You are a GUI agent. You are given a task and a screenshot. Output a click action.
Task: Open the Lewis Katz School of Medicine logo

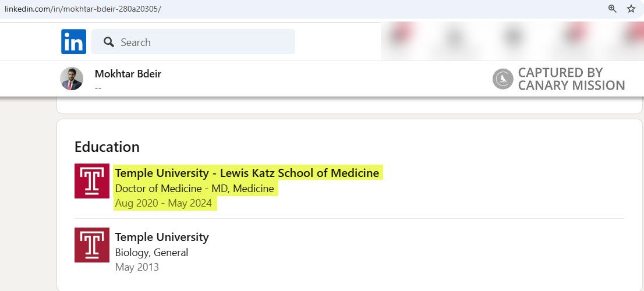coord(92,181)
